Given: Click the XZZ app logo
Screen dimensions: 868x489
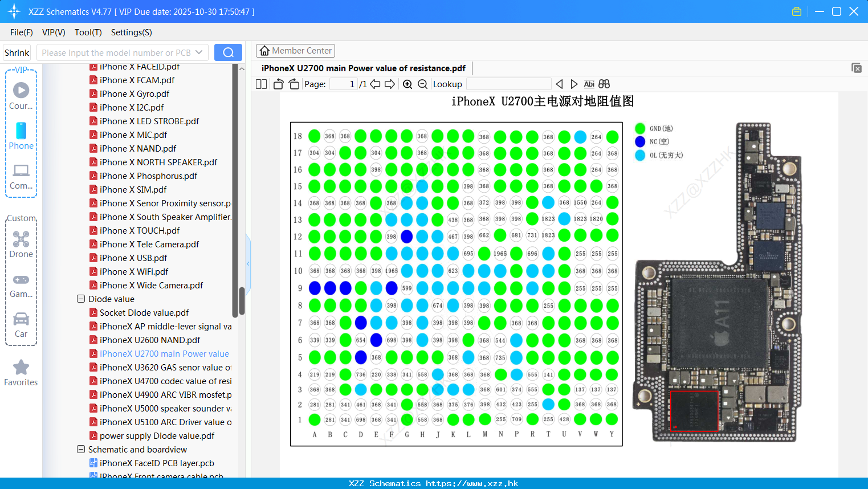Looking at the screenshot, I should coord(14,11).
